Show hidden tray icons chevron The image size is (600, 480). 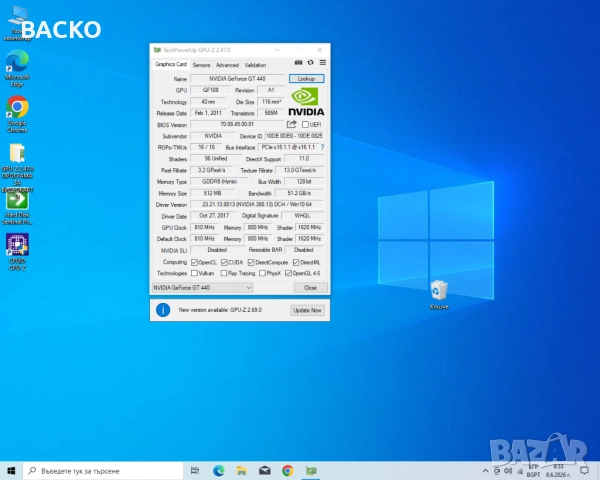point(485,471)
